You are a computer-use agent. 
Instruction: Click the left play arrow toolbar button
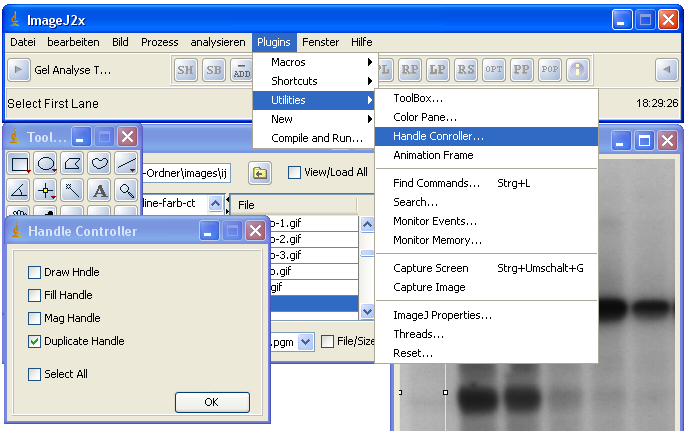[x=19, y=70]
